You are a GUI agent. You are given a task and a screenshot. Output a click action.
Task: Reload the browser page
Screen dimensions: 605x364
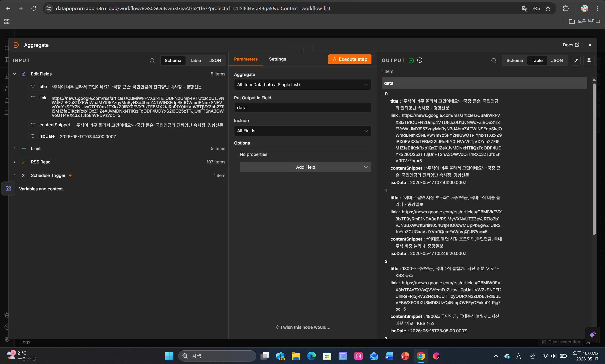tap(34, 8)
